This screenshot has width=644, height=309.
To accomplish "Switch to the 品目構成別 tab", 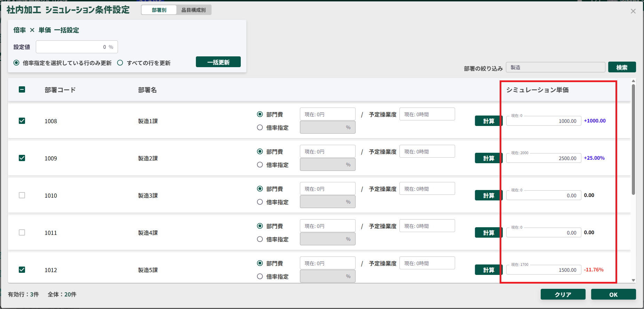I will (193, 10).
